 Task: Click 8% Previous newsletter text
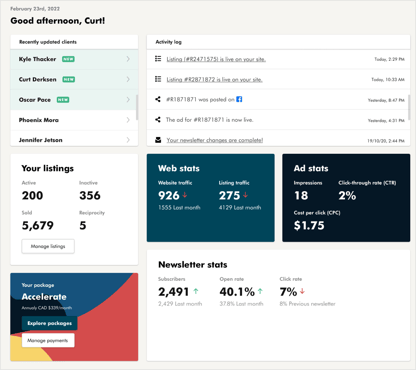[307, 304]
